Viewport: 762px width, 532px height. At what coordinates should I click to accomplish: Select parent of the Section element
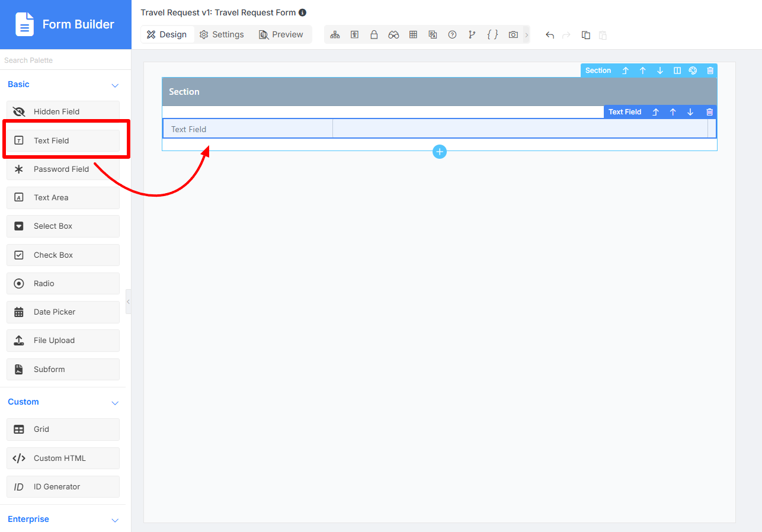625,70
